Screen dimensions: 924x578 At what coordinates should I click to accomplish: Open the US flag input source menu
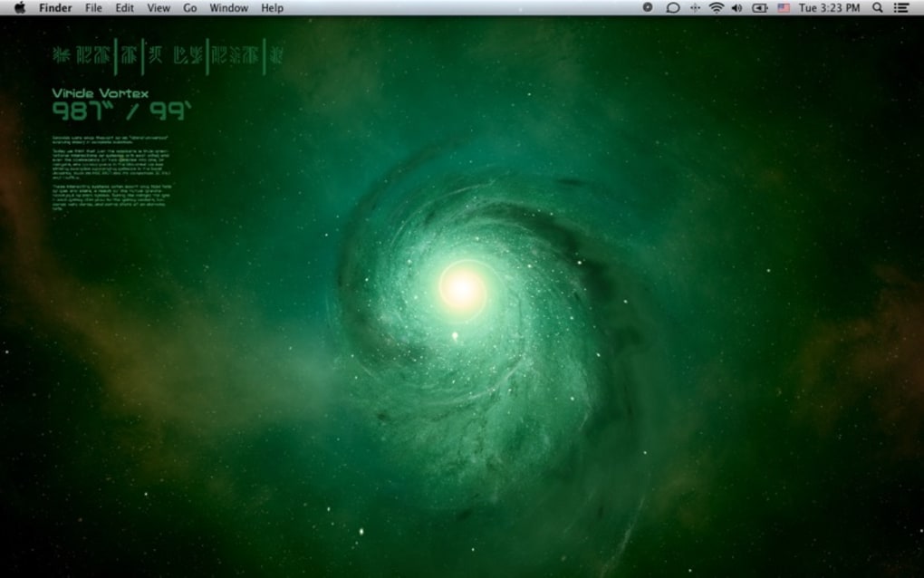point(784,7)
